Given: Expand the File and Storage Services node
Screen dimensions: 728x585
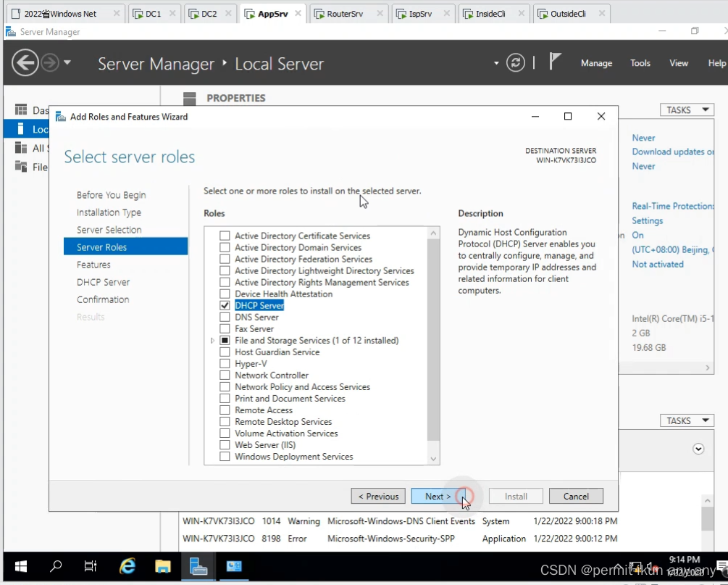Looking at the screenshot, I should 212,340.
